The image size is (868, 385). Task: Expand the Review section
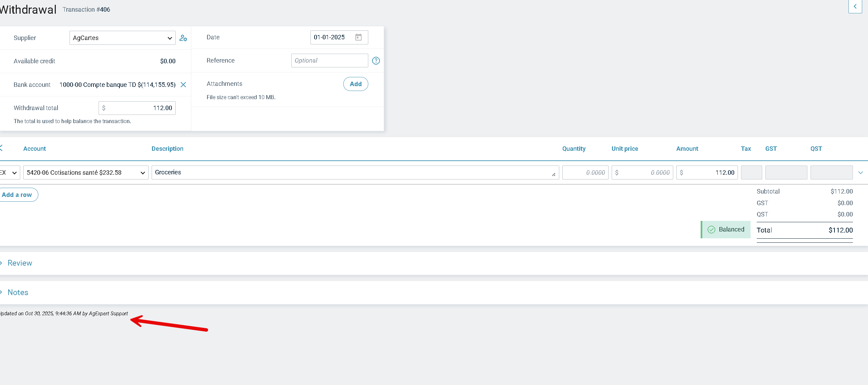coord(20,263)
